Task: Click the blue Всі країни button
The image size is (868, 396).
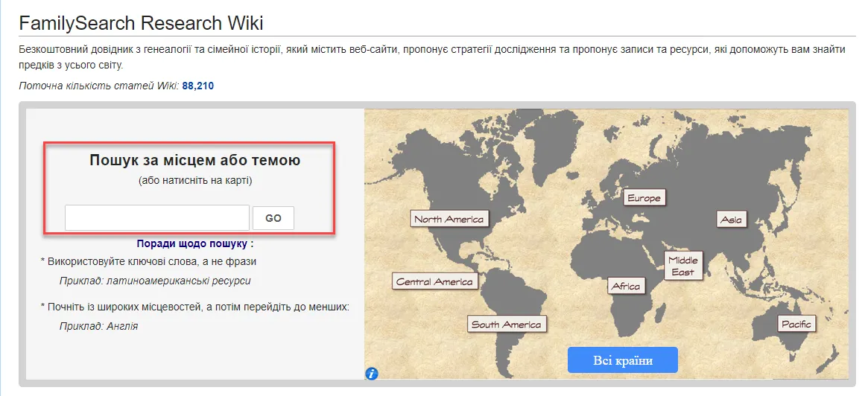Action: click(622, 360)
